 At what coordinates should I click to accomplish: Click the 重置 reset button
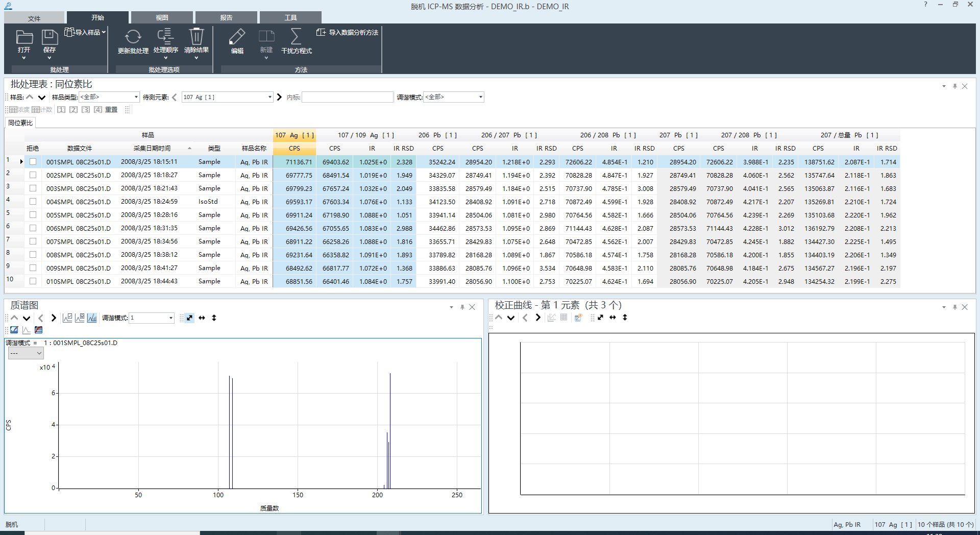[x=111, y=110]
